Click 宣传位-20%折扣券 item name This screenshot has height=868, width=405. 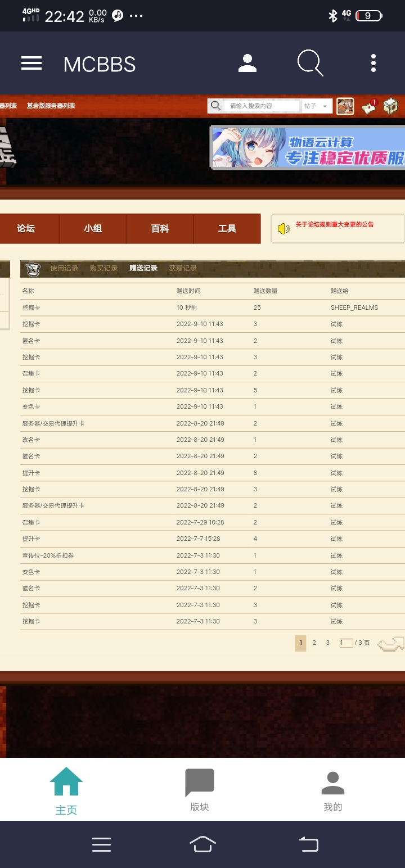[48, 555]
